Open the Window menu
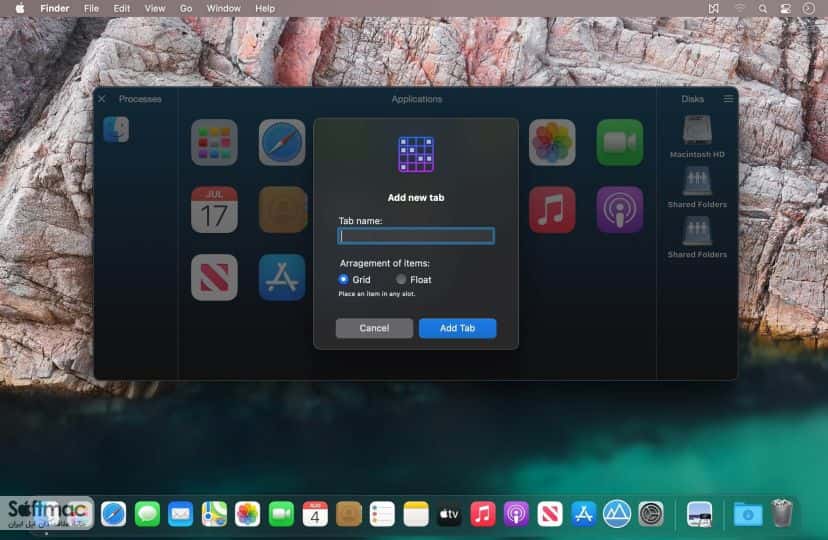 pyautogui.click(x=223, y=8)
